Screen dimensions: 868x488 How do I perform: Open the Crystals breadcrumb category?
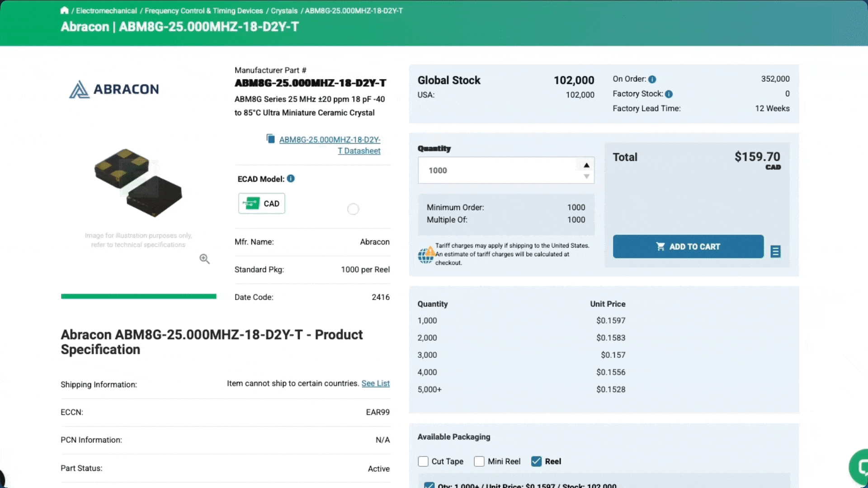click(x=284, y=11)
